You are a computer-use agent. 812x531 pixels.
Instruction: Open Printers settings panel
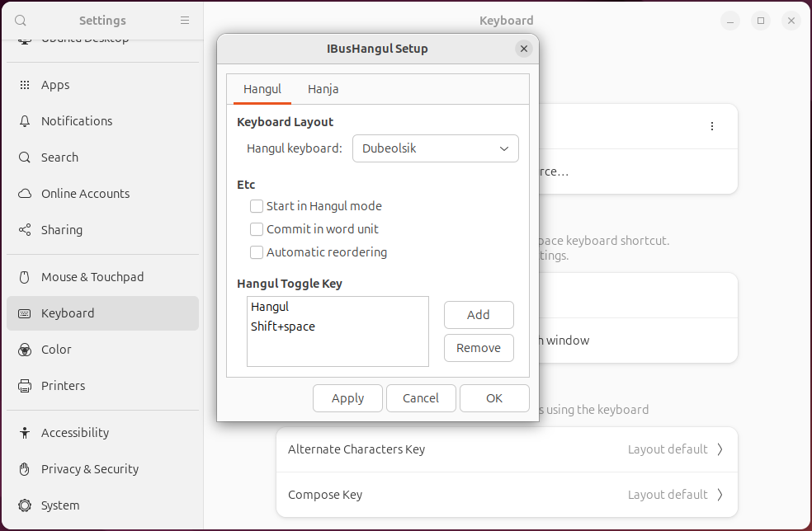click(102, 386)
